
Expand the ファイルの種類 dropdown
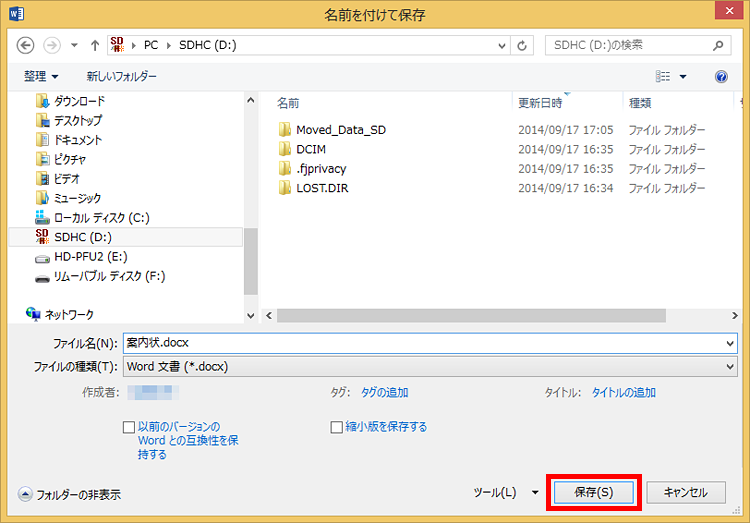click(730, 367)
